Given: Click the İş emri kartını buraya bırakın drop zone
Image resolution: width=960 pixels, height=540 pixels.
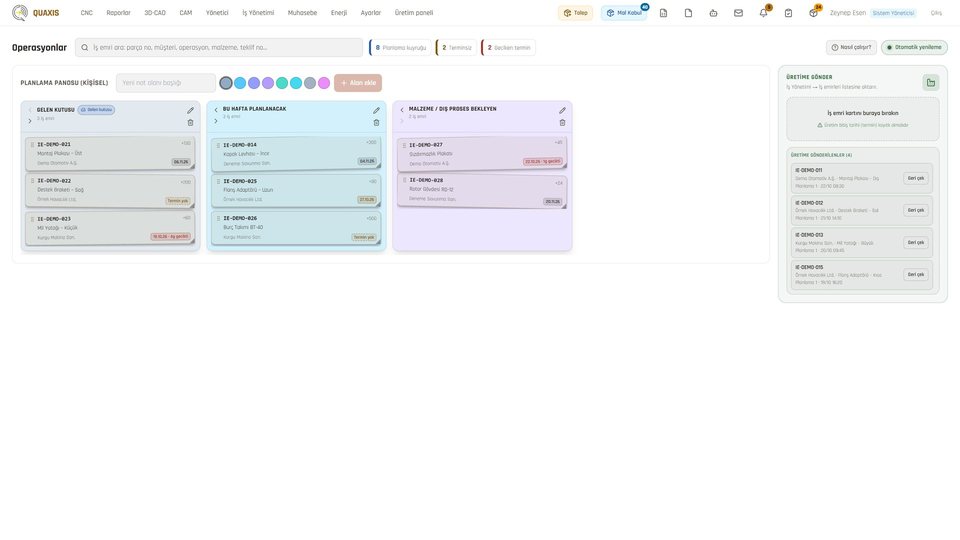Looking at the screenshot, I should click(863, 119).
